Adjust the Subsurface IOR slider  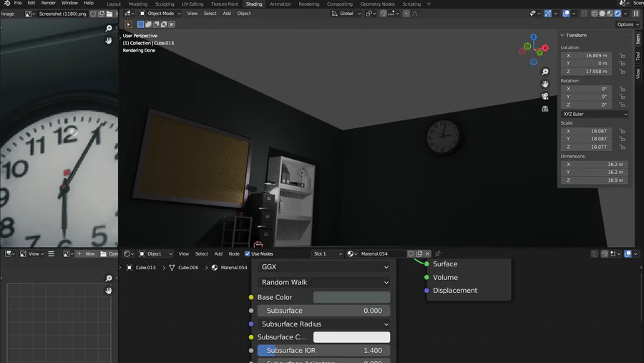click(x=323, y=350)
